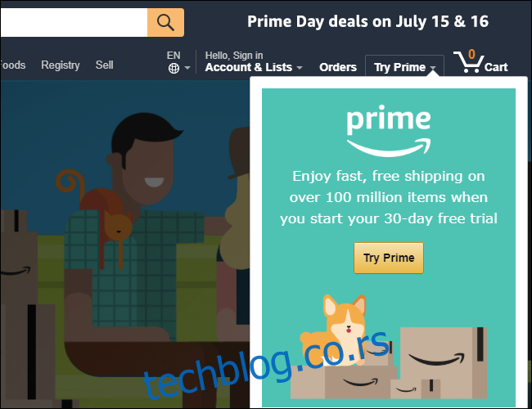Click the large Amazon box with smile logo

click(444, 362)
